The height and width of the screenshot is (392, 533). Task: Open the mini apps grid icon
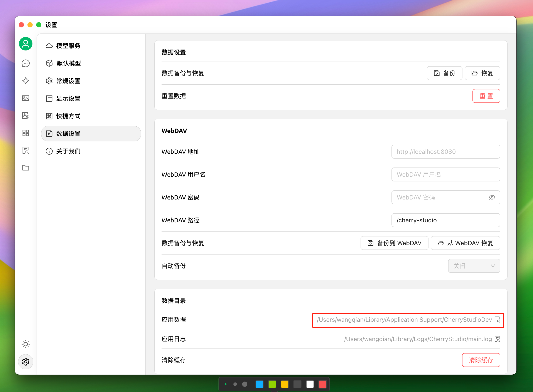click(x=26, y=133)
